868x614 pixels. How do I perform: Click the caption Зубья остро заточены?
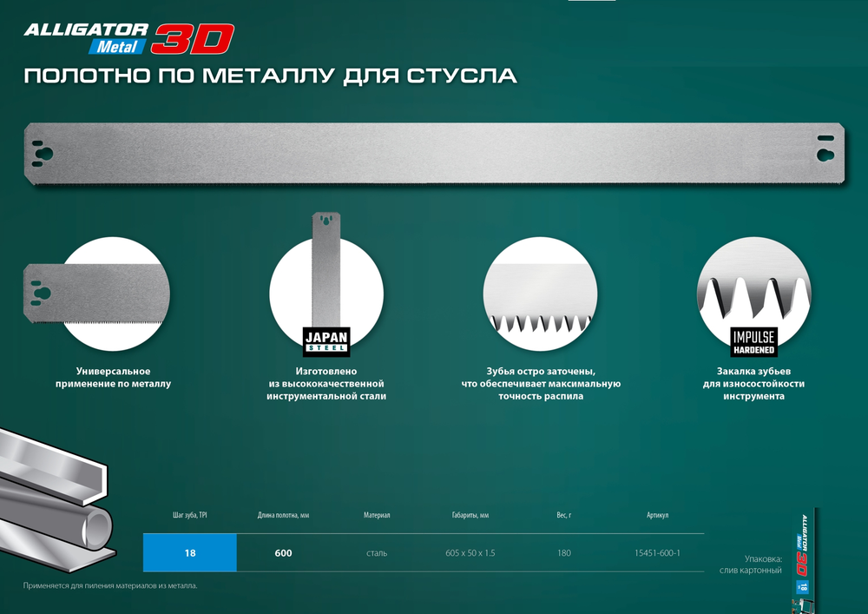[x=541, y=384]
